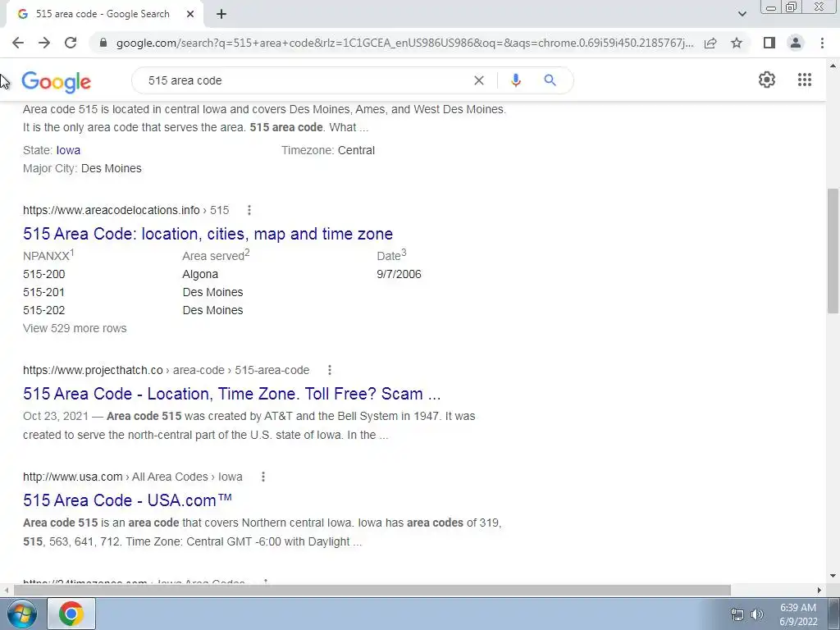Screen dimensions: 840x630
Task: Open '515 Area Code - USA.com' result
Action: [127, 500]
